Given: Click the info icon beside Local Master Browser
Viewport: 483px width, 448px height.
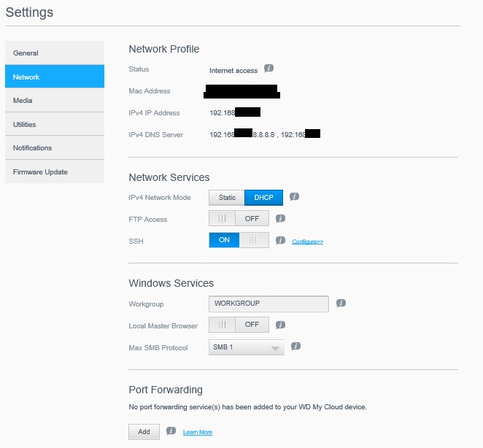Looking at the screenshot, I should (x=280, y=325).
